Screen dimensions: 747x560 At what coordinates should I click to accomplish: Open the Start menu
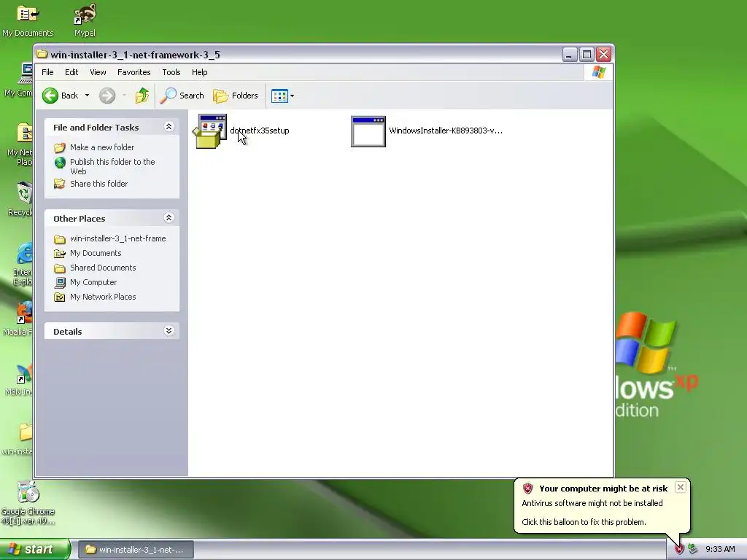click(35, 550)
